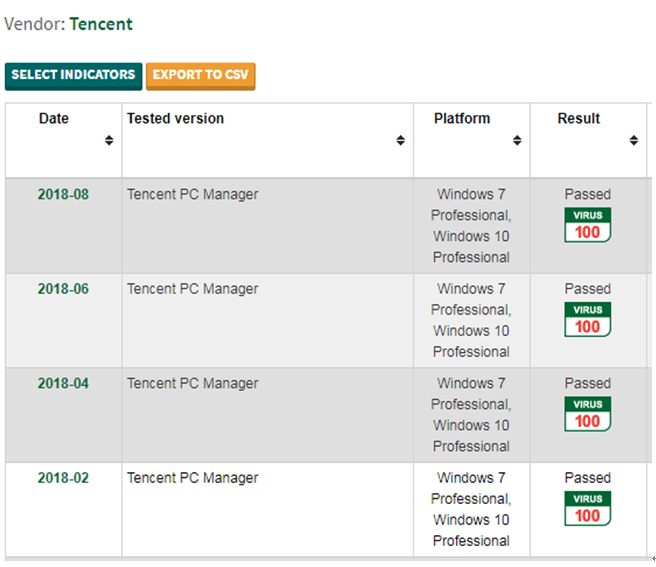Sort by Result column arrows
656x567 pixels.
point(634,141)
